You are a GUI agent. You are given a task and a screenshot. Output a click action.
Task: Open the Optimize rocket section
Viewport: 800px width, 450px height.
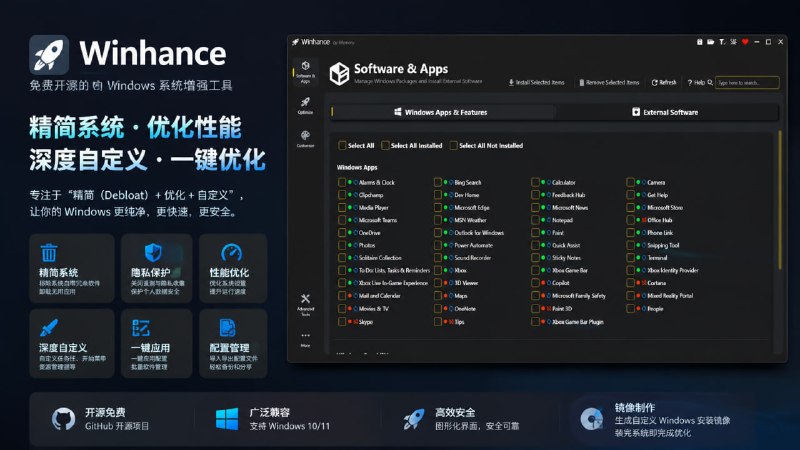coord(305,106)
